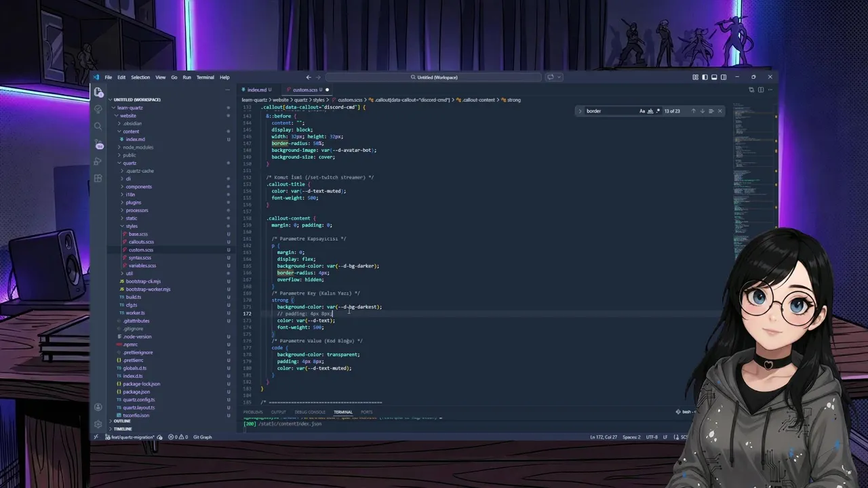The width and height of the screenshot is (868, 488).
Task: Click remote window icon in status bar
Action: [x=96, y=437]
